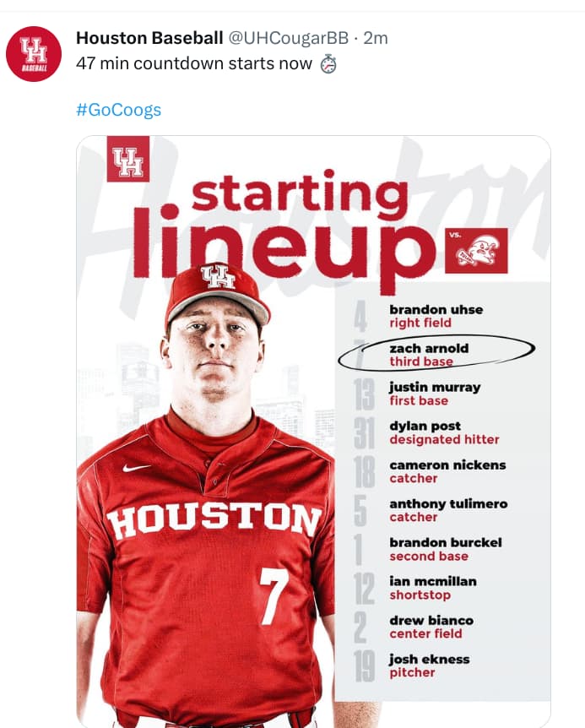The width and height of the screenshot is (585, 728).
Task: Click the Nike swoosh on jersey
Action: [136, 468]
